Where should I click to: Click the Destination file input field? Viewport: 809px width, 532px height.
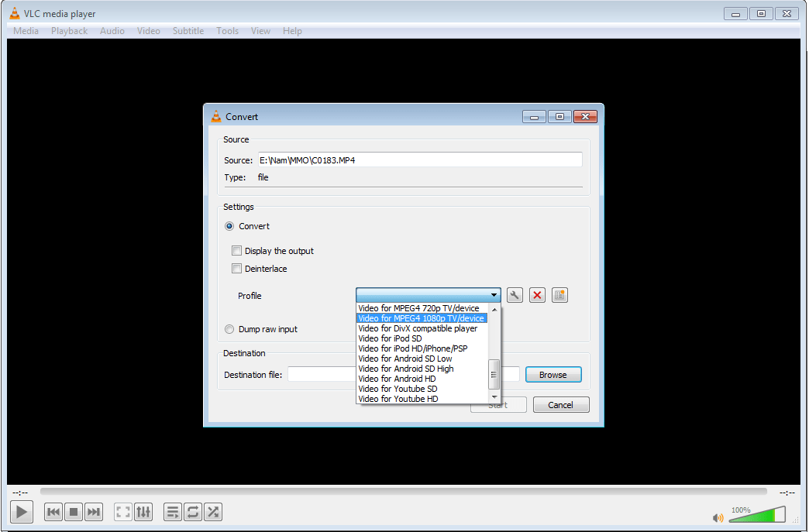(404, 374)
